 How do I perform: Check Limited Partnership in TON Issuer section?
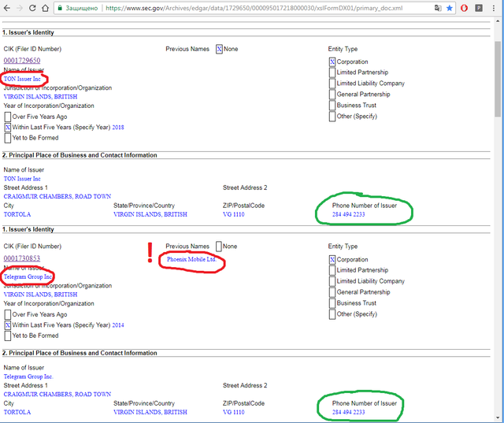coord(332,72)
